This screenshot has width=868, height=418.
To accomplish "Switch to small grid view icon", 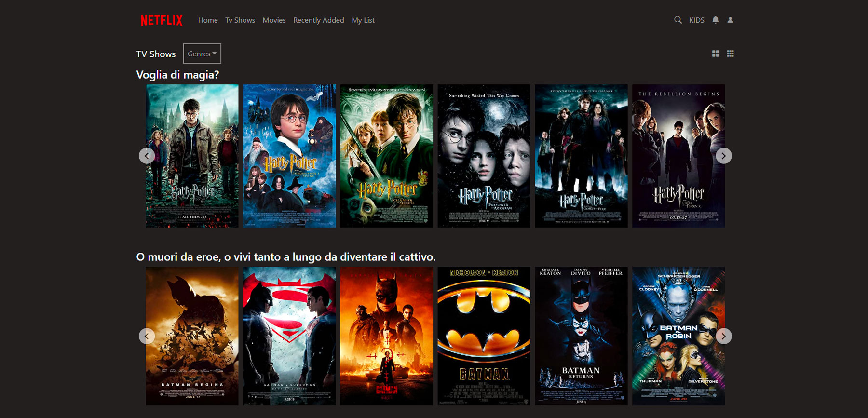I will [x=731, y=54].
